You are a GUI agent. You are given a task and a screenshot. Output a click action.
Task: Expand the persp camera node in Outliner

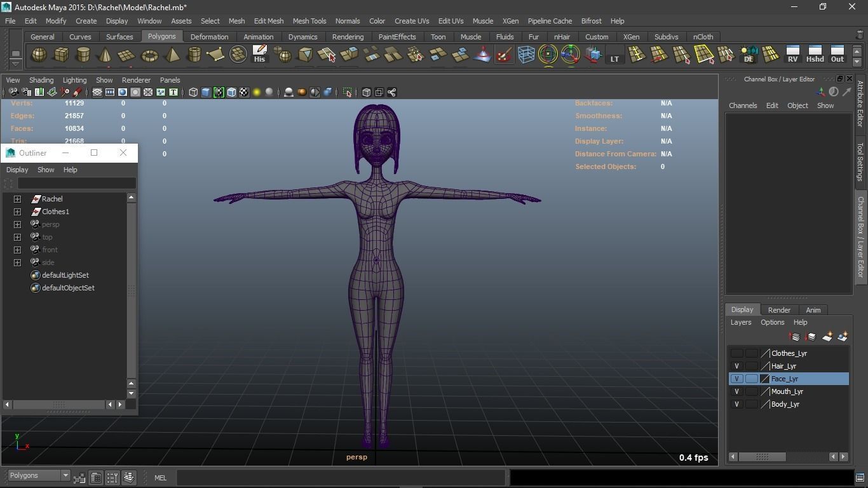17,224
